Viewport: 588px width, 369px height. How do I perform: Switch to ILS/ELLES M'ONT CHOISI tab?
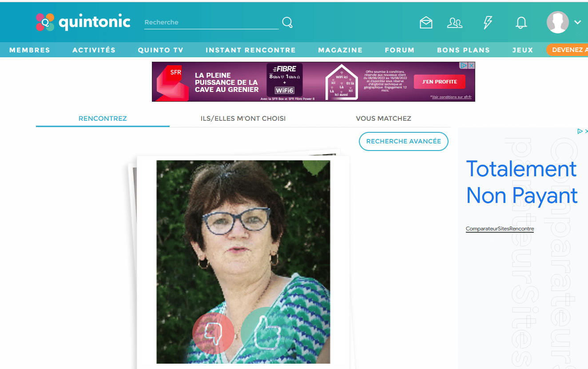click(243, 119)
